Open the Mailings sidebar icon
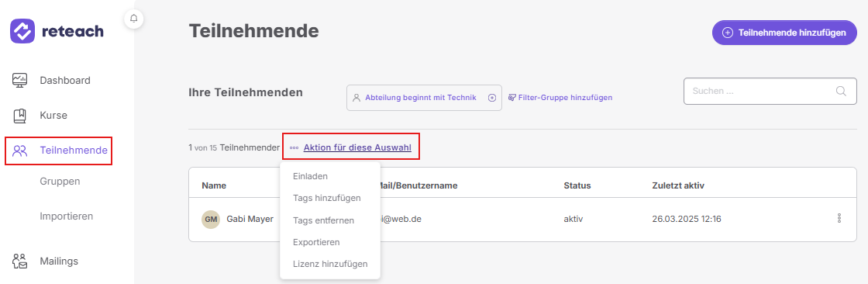 (20, 261)
